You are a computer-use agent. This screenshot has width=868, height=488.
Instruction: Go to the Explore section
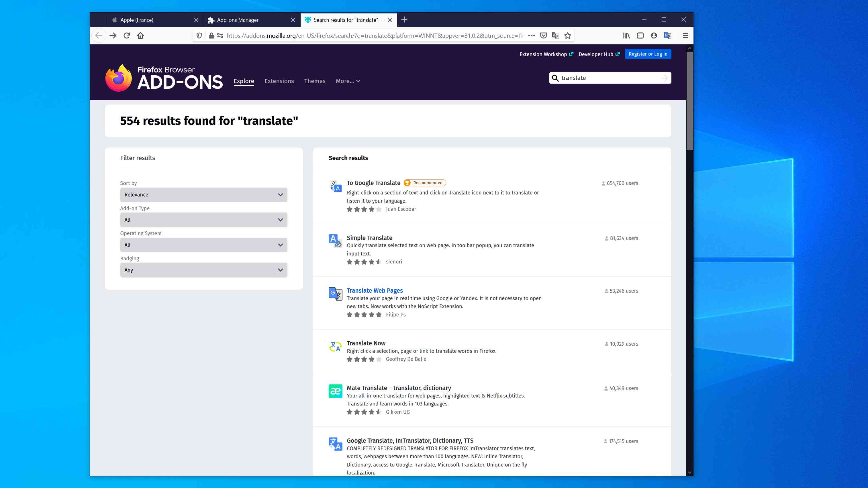(244, 81)
